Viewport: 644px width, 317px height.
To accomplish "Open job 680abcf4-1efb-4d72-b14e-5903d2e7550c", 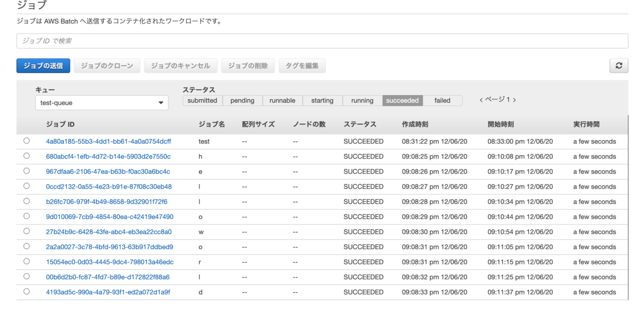I will click(x=108, y=156).
